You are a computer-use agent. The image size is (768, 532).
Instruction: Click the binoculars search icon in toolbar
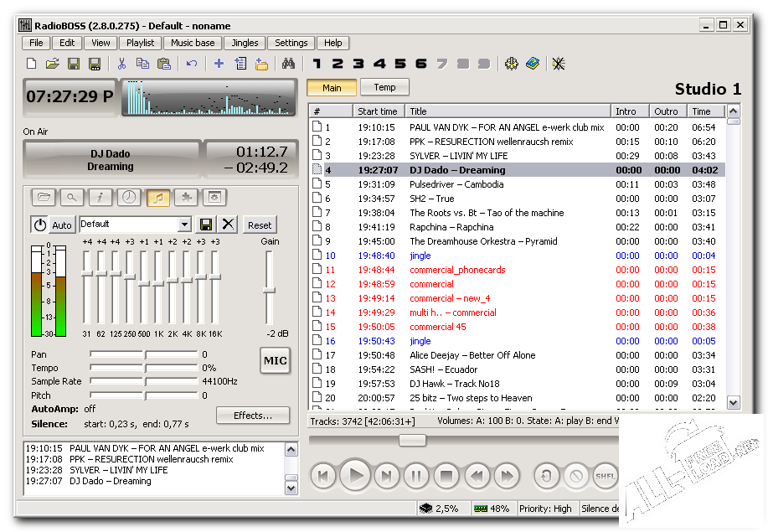288,64
